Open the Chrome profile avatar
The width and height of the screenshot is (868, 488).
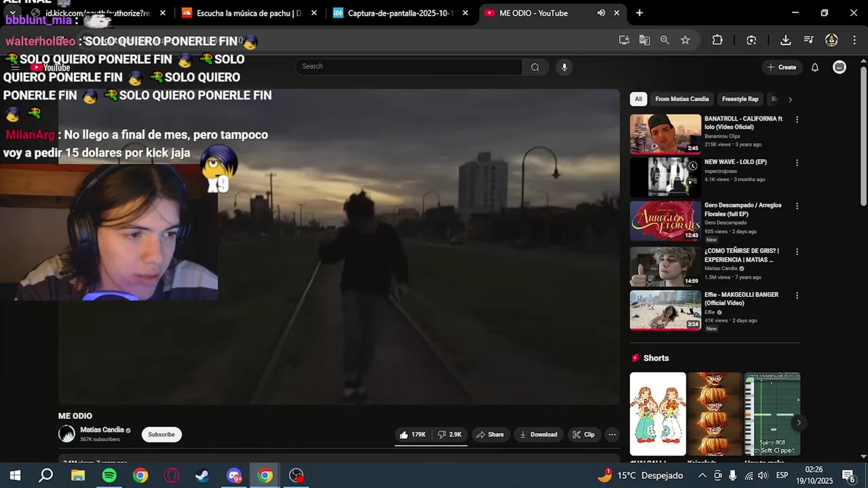831,40
